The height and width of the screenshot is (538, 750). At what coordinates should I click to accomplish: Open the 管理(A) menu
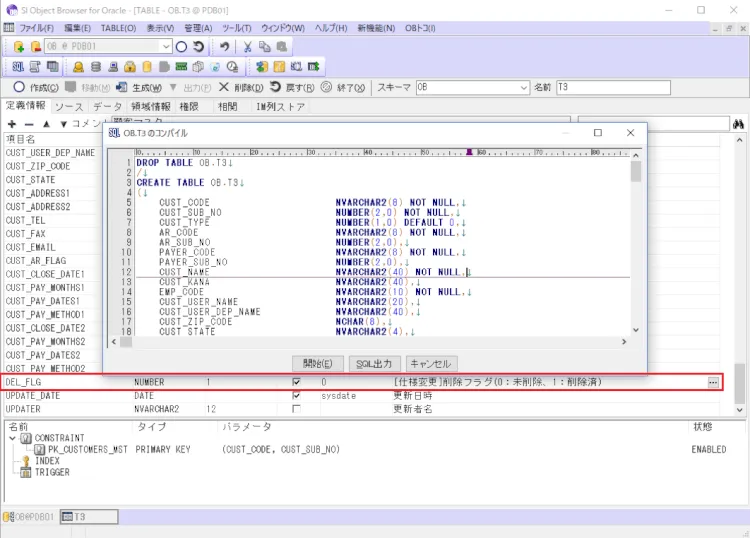198,28
